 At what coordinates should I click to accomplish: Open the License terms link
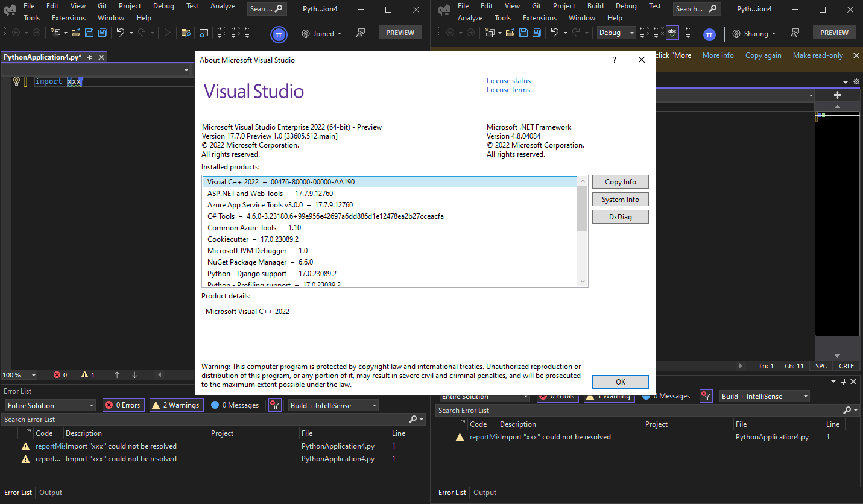click(x=508, y=89)
